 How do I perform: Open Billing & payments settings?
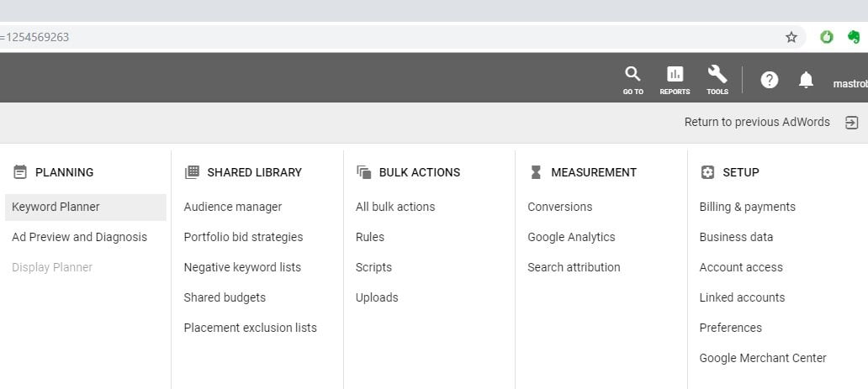coord(748,207)
